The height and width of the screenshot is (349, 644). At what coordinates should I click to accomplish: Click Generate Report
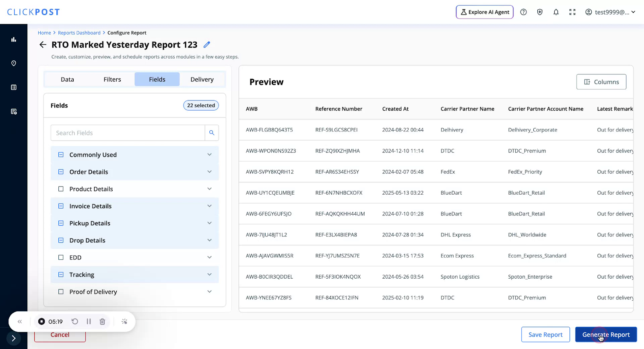(606, 335)
